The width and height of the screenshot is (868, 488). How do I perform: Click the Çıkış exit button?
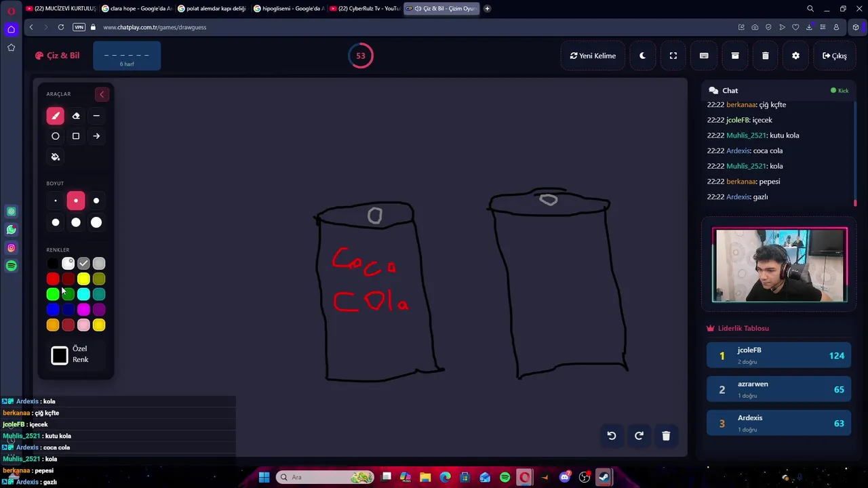(x=835, y=56)
